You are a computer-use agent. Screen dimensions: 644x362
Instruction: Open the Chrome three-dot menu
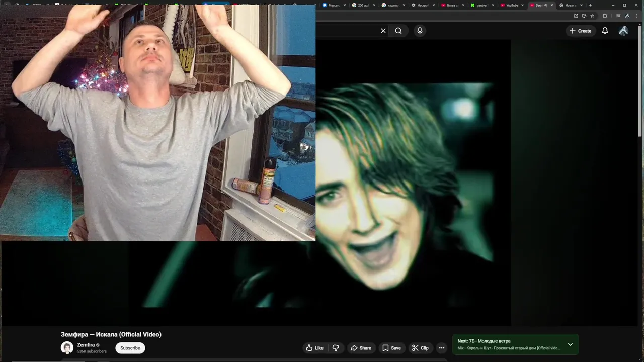pos(636,16)
